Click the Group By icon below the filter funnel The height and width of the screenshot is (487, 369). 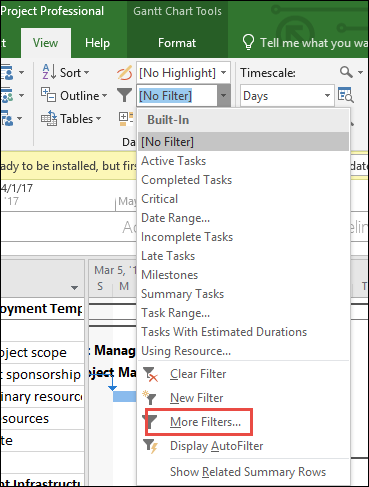(x=126, y=118)
